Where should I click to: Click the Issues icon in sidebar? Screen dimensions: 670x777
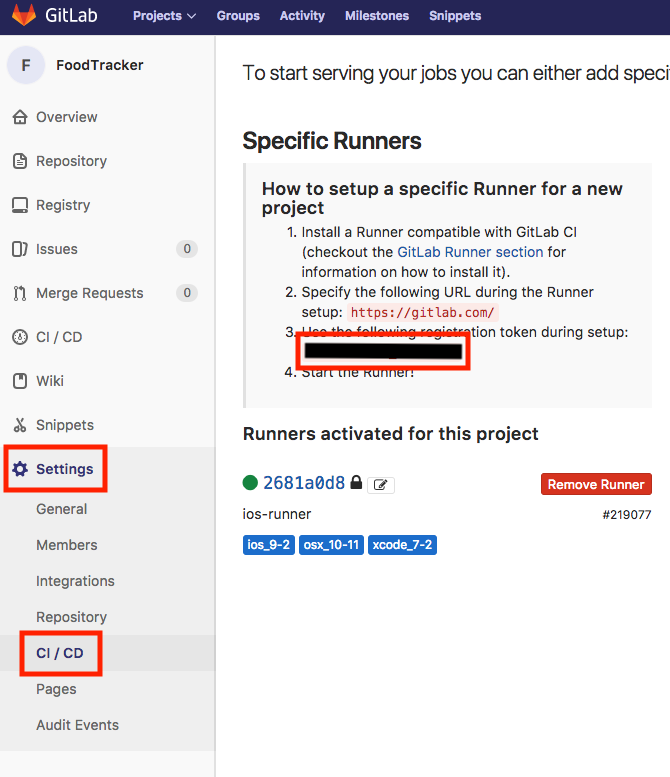[20, 249]
